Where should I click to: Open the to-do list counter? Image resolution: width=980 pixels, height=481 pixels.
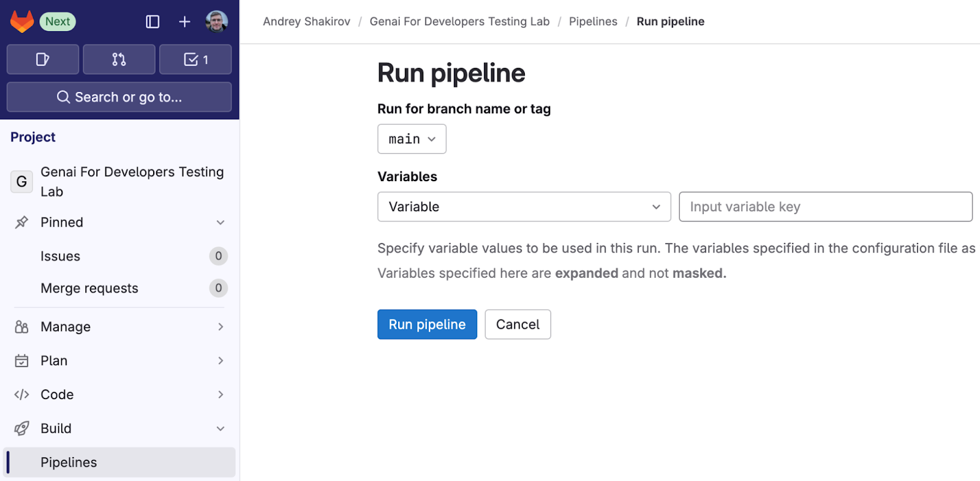195,59
